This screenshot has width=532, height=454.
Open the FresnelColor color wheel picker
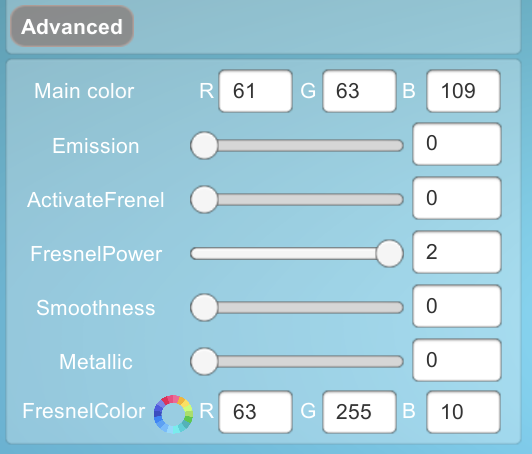click(173, 414)
